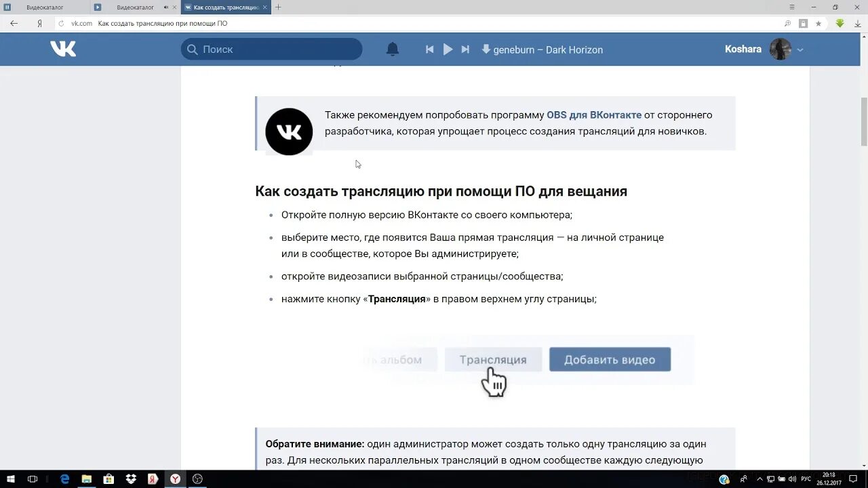
Task: Go back with the browser back arrow
Action: coord(14,23)
